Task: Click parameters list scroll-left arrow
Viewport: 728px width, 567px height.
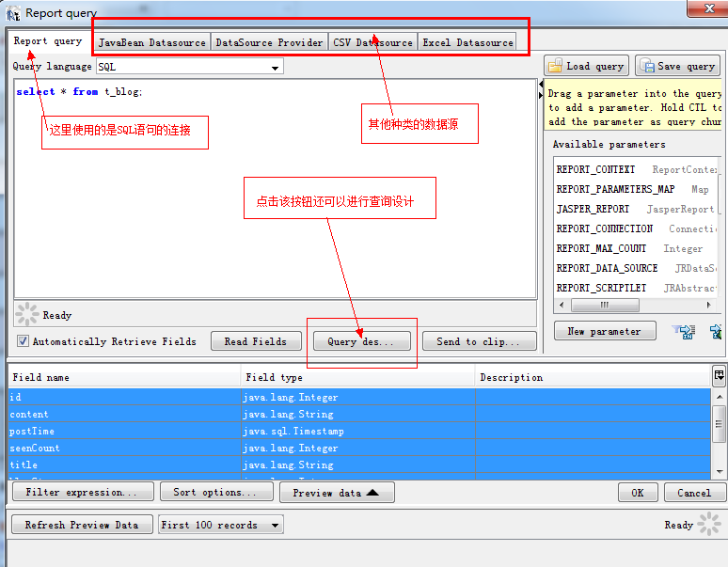Action: pyautogui.click(x=562, y=305)
